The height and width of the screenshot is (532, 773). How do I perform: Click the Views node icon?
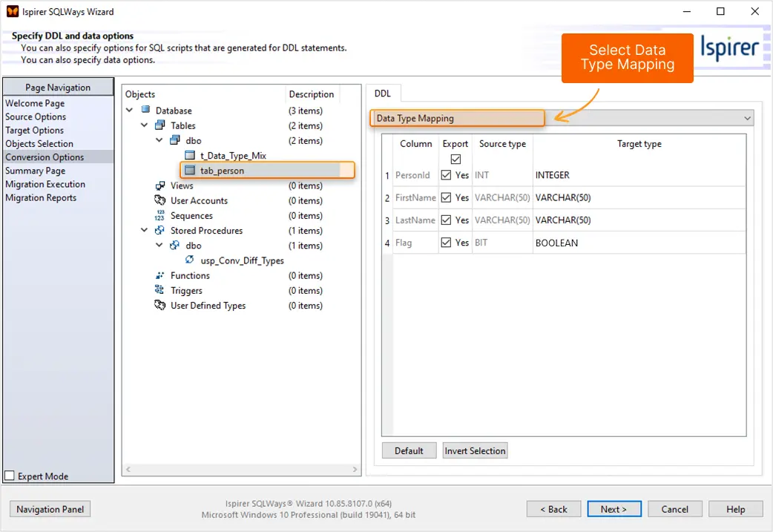tap(160, 185)
